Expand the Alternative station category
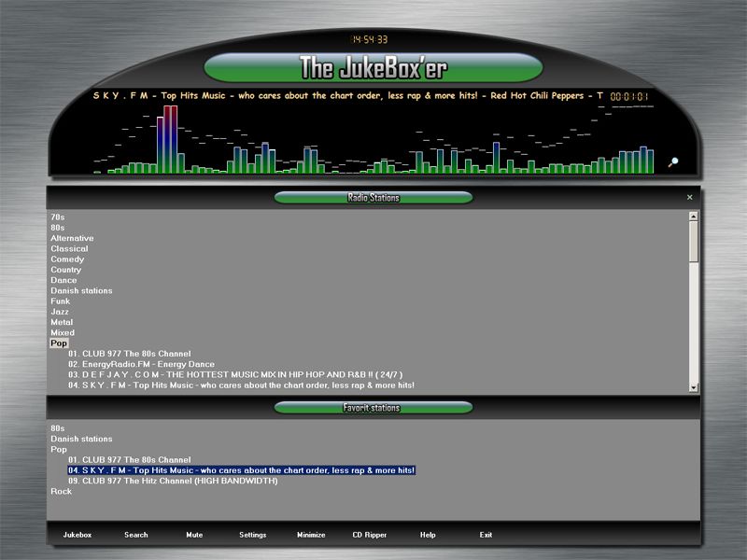Viewport: 747px width, 560px height. 73,238
